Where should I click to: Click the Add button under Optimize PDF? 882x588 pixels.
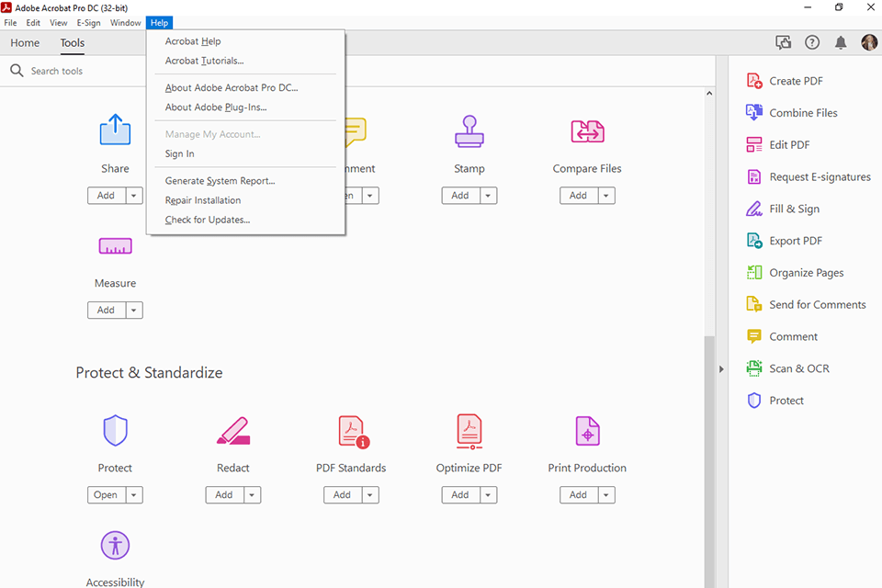tap(460, 494)
